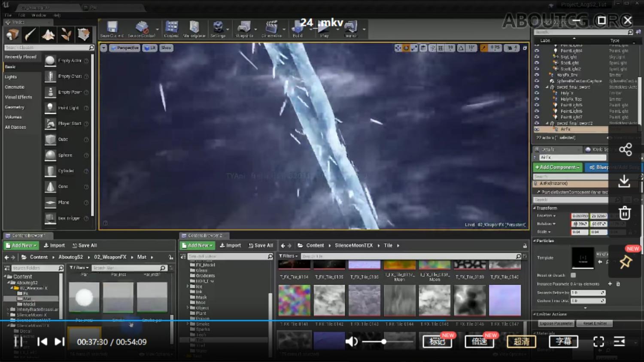Screen dimensions: 644x362
Task: Toggle visibility eye for AirFx
Action: 537,129
